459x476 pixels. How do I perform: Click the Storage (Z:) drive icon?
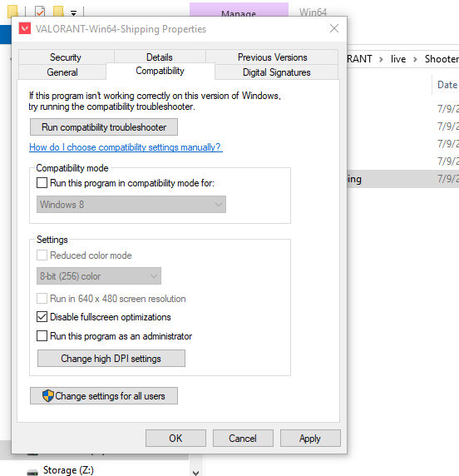(x=32, y=472)
